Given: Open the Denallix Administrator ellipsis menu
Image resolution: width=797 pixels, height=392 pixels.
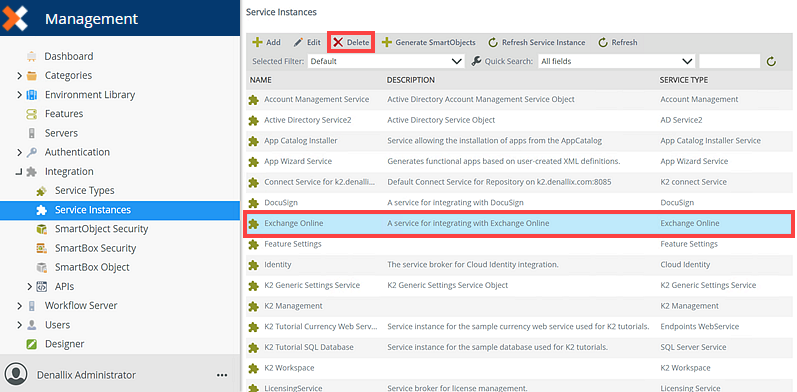Looking at the screenshot, I should 222,375.
